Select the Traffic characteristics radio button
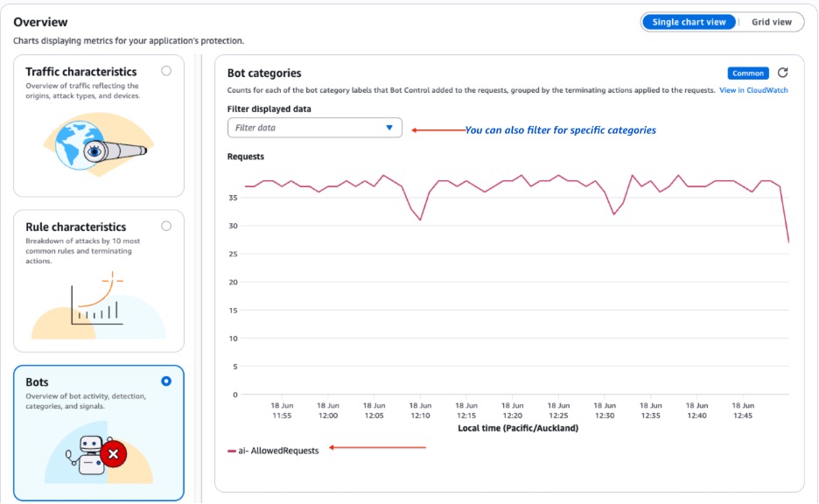This screenshot has height=504, width=819. [x=166, y=71]
